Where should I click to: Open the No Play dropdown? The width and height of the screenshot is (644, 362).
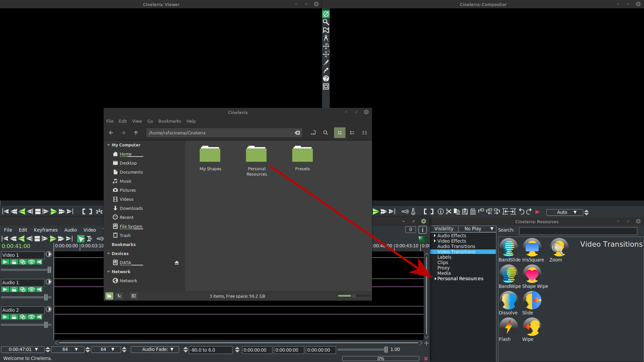click(x=477, y=229)
